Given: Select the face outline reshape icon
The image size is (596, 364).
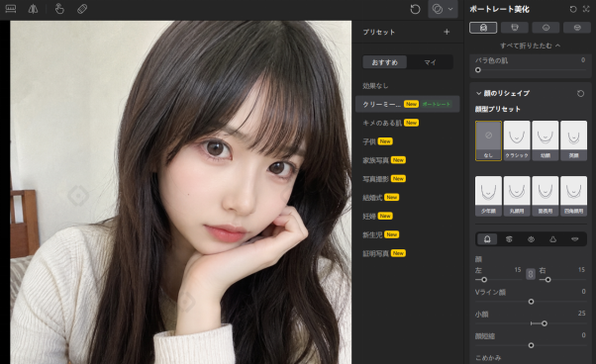Looking at the screenshot, I should 487,239.
